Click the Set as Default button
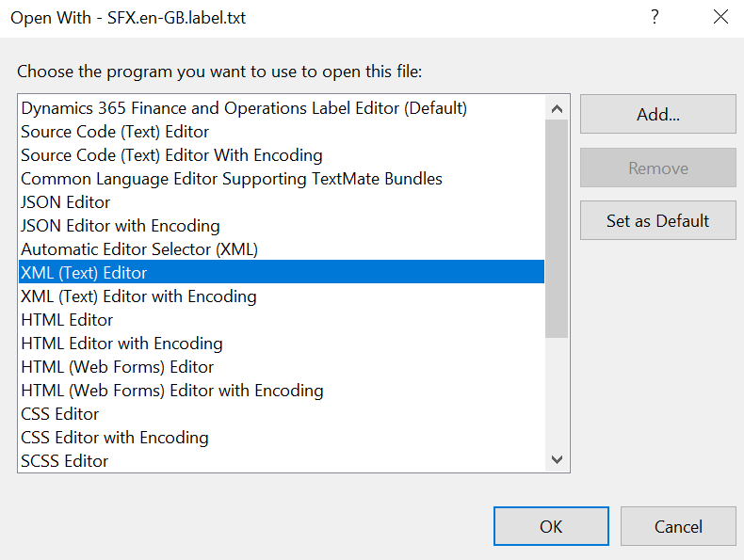 (x=657, y=221)
